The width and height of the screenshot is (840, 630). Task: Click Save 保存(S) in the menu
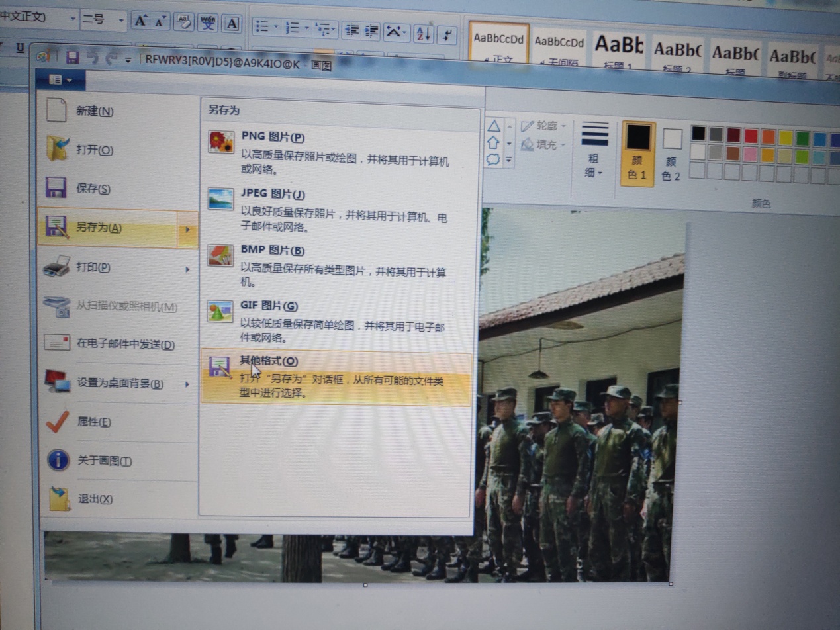(118, 189)
